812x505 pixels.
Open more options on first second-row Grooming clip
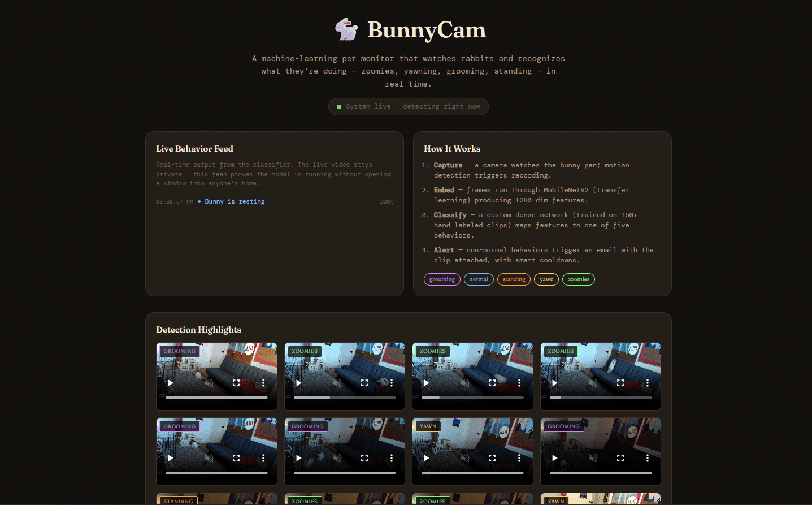click(263, 458)
